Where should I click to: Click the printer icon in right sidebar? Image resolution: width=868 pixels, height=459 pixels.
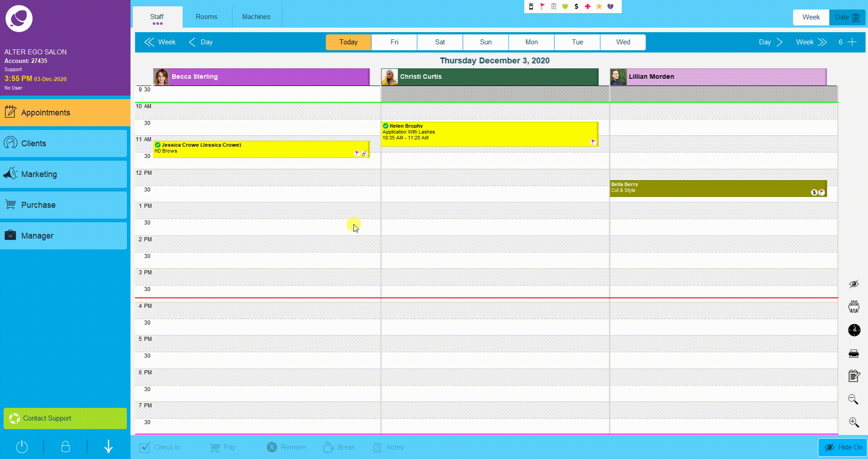pos(854,354)
